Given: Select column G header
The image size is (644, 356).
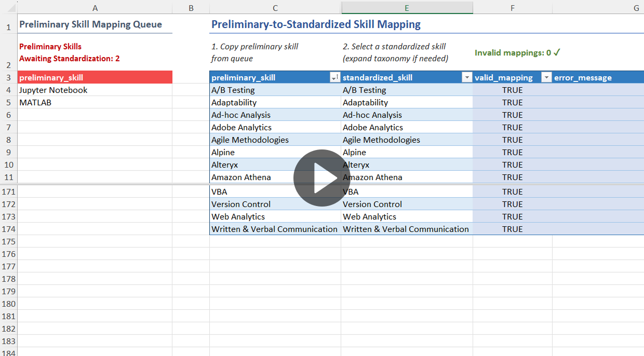Looking at the screenshot, I should pyautogui.click(x=598, y=8).
